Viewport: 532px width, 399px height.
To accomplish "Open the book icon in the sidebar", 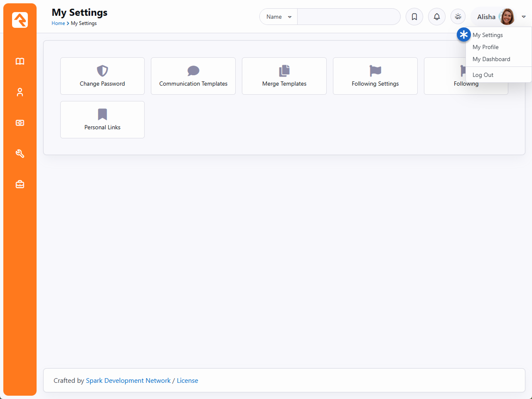I will click(20, 62).
